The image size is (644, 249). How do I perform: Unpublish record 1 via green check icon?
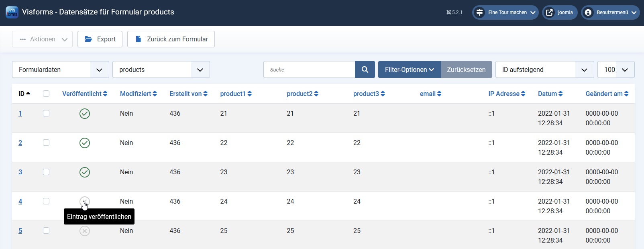[x=85, y=114]
